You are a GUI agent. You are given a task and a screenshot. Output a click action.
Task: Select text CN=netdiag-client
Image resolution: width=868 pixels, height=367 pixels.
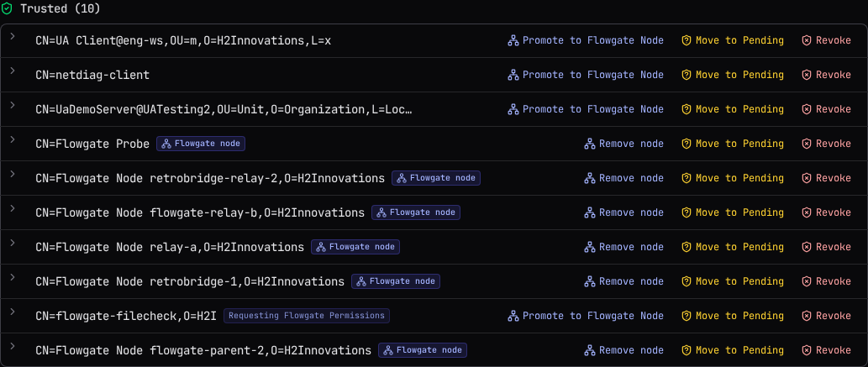92,75
